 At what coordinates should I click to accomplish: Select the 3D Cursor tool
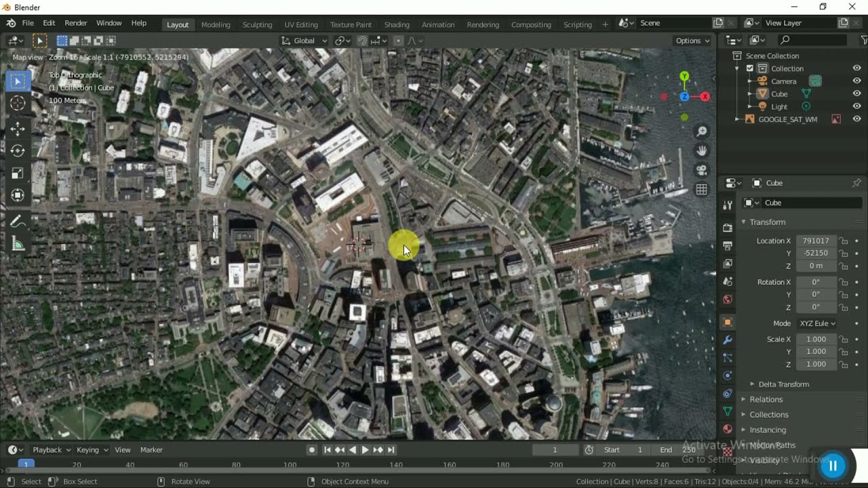pos(18,103)
